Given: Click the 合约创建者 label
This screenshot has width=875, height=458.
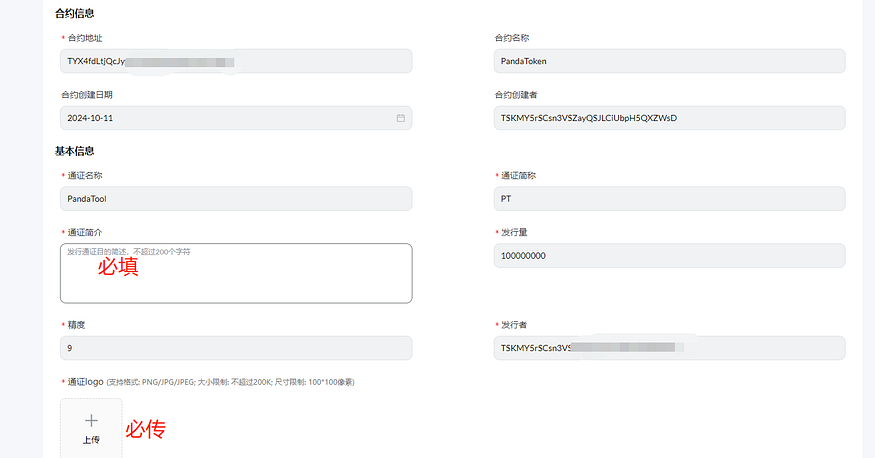Looking at the screenshot, I should pyautogui.click(x=516, y=95).
